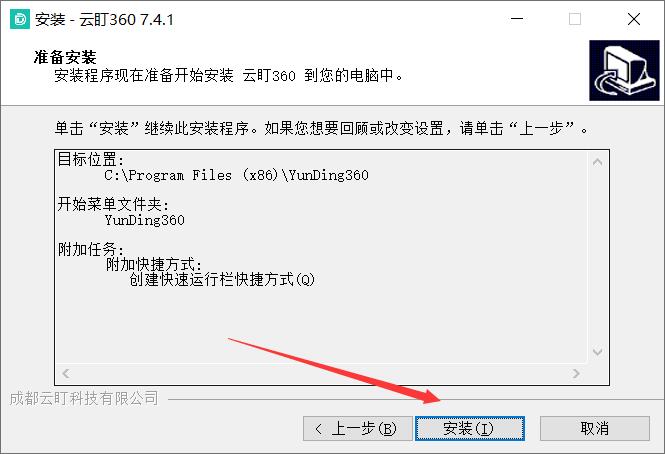Click the title bar text 安装 - 云盯360 7.4.1
Screen dimensions: 665x454
[104, 20]
